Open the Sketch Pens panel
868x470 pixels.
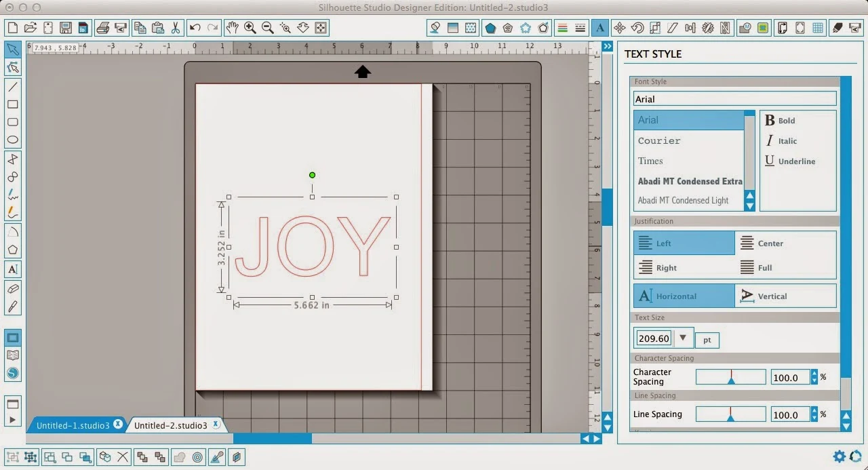[837, 28]
